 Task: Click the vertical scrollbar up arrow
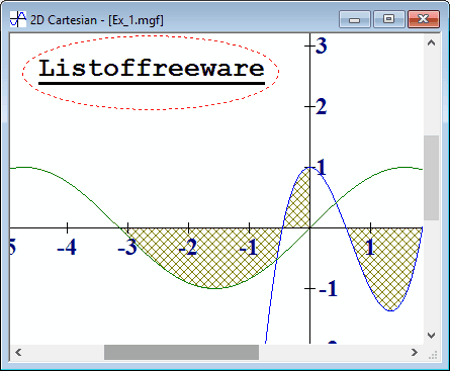(431, 43)
